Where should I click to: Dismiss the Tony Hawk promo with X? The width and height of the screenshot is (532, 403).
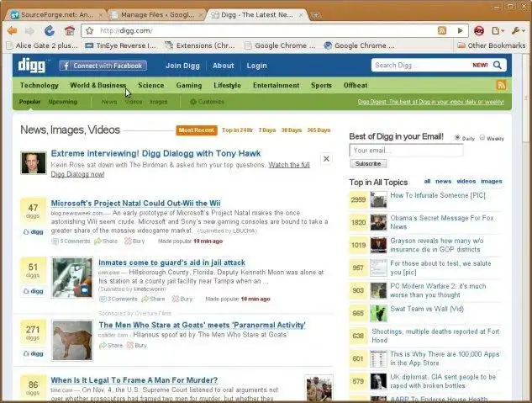point(326,158)
